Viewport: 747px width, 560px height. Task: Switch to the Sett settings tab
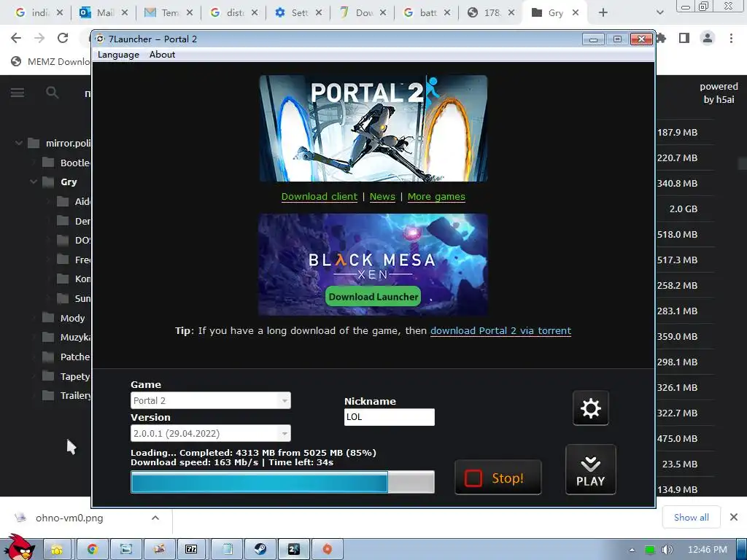click(298, 13)
